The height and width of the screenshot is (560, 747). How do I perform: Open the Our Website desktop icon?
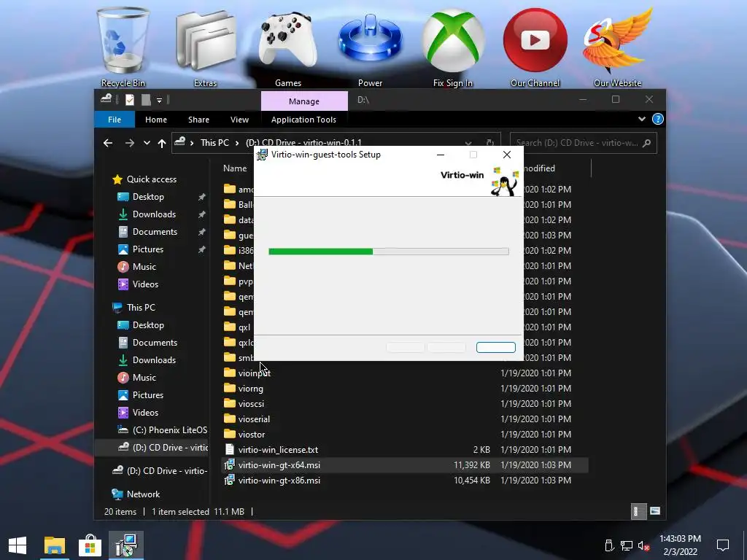click(617, 47)
